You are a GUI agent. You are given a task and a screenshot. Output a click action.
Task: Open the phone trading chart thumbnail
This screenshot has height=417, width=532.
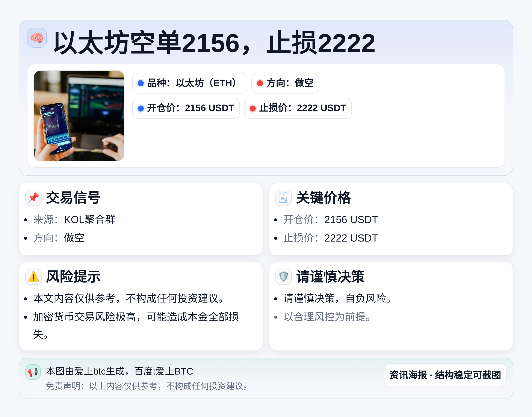coord(79,116)
